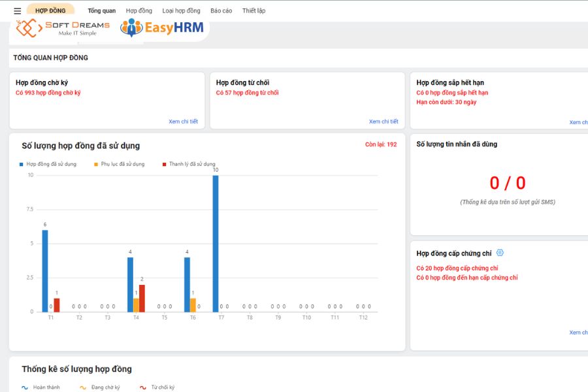The image size is (588, 392).
Task: Open settings gear for Hợp đồng cấp chứng chỉ
Action: coord(500,253)
